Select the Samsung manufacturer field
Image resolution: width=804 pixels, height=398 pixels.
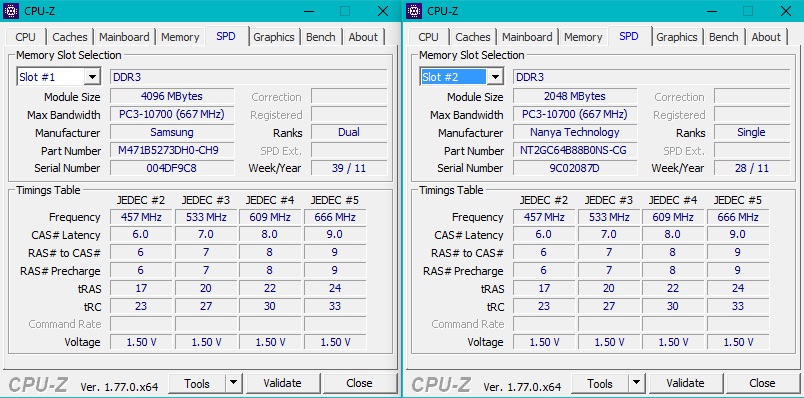pos(172,132)
